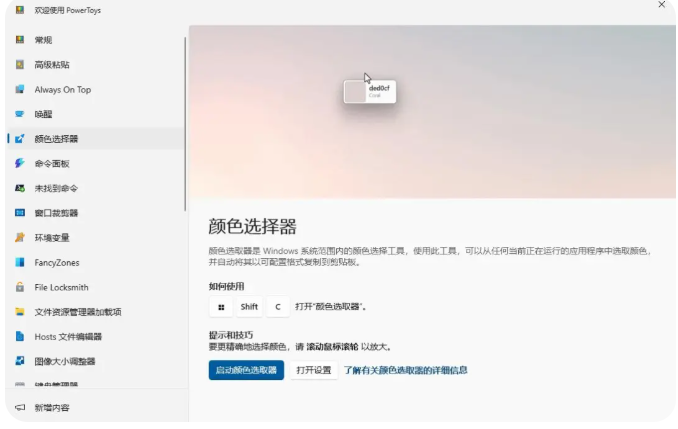Open the Always On Top page
Screen dimensions: 678x429
click(96, 89)
